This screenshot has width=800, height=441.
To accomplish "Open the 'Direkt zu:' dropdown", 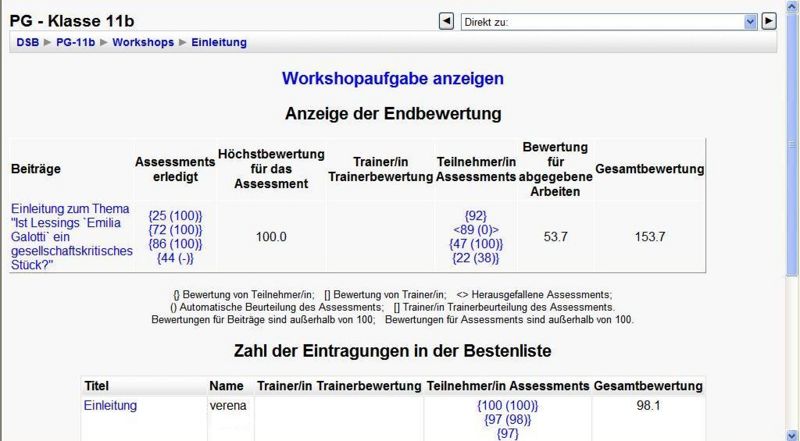I will (x=610, y=20).
